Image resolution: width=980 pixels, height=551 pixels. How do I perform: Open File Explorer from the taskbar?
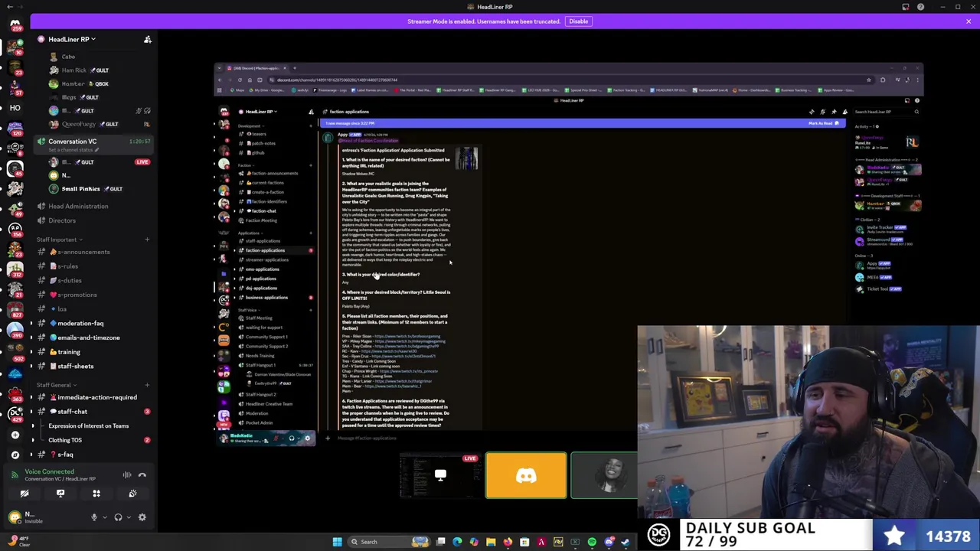491,542
